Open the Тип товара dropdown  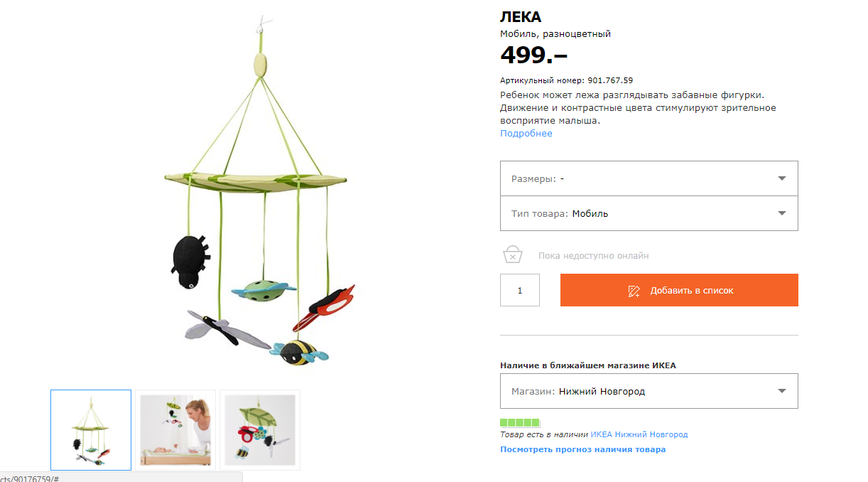pyautogui.click(x=649, y=213)
